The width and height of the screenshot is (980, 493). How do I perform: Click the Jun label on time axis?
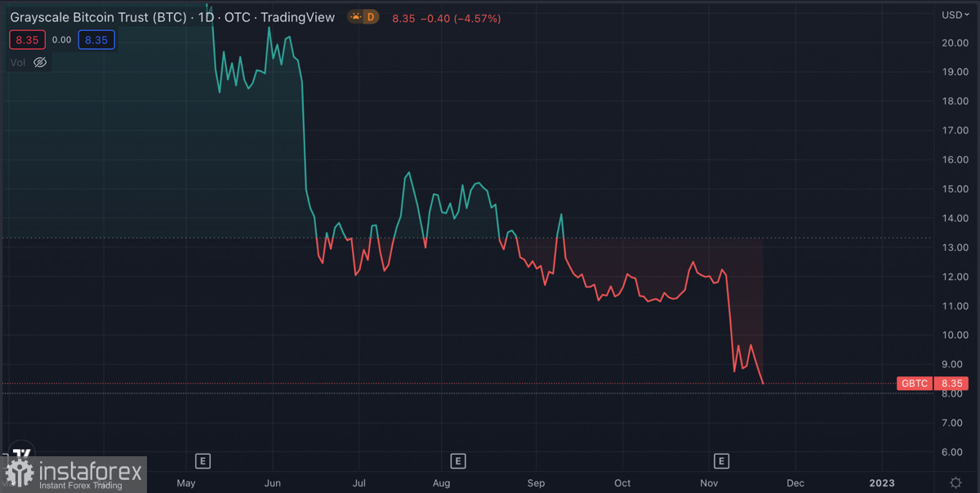coord(273,483)
